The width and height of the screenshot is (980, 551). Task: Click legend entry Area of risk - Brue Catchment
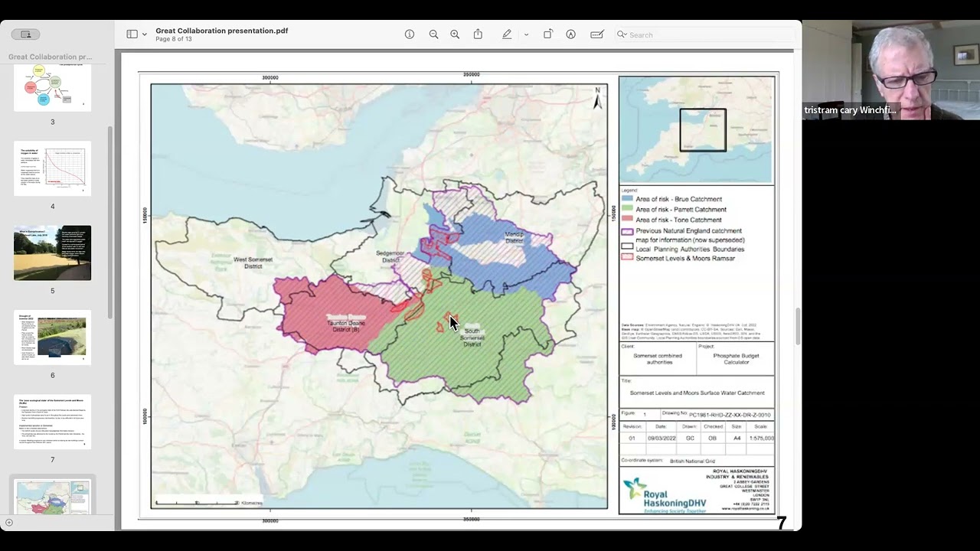(x=679, y=199)
